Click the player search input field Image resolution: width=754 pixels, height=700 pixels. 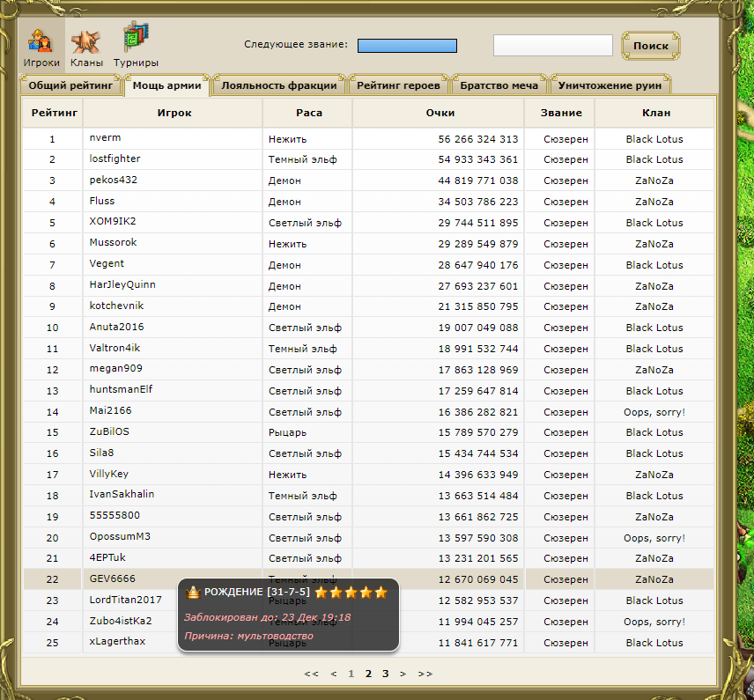click(552, 46)
